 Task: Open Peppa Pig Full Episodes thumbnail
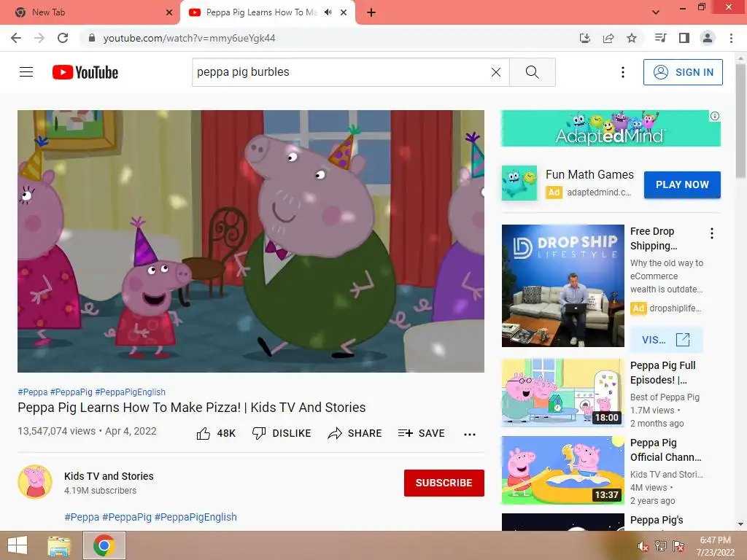pos(562,392)
